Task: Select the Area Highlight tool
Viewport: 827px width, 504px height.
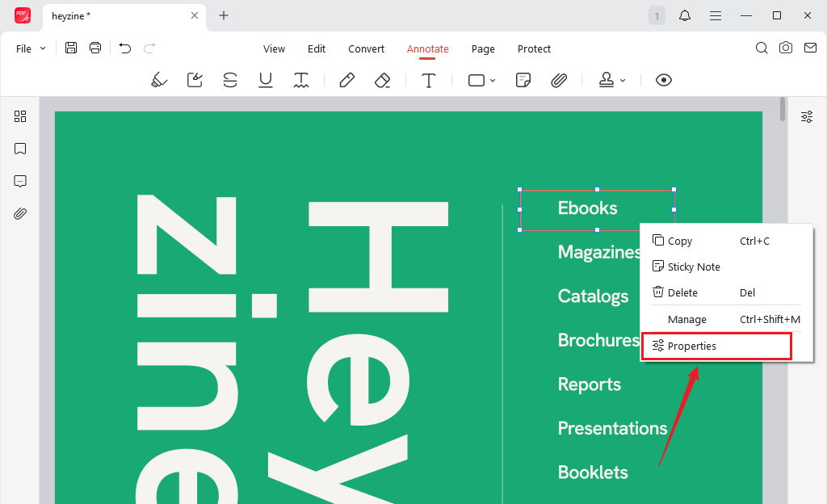Action: pos(195,80)
